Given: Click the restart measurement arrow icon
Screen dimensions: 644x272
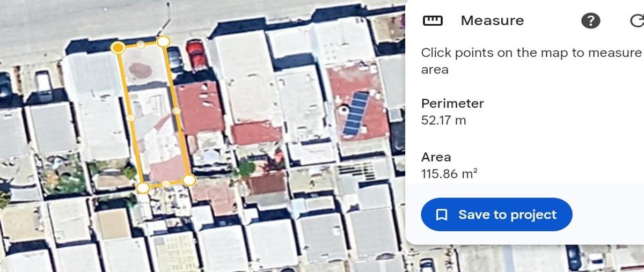Looking at the screenshot, I should (x=636, y=21).
